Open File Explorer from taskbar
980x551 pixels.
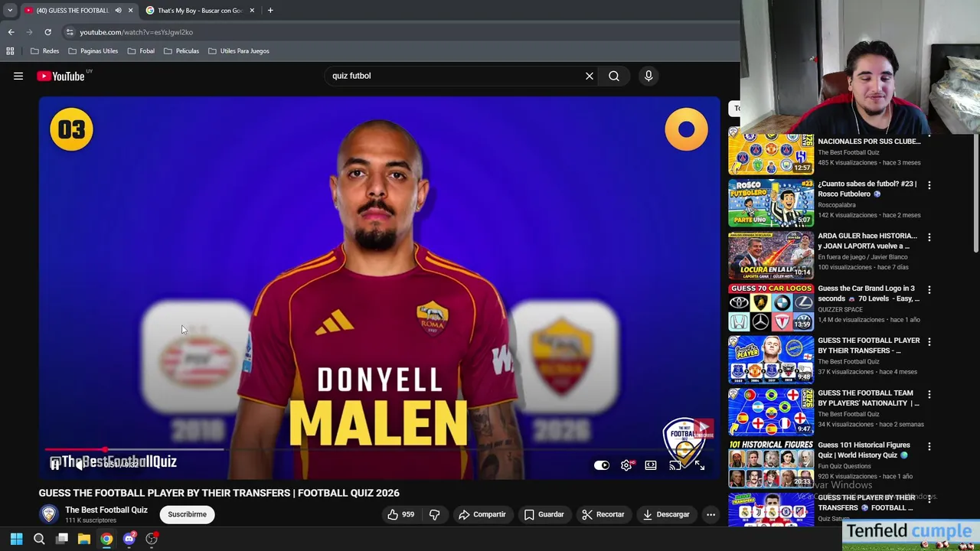pyautogui.click(x=84, y=539)
